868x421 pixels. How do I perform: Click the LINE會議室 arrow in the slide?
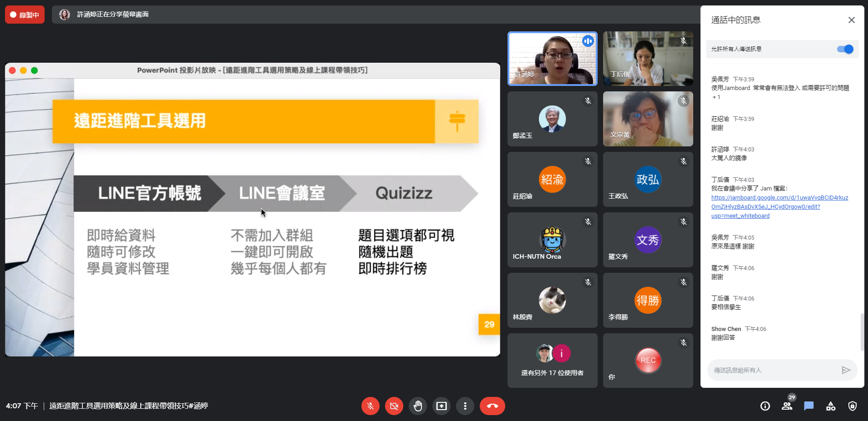pos(282,193)
